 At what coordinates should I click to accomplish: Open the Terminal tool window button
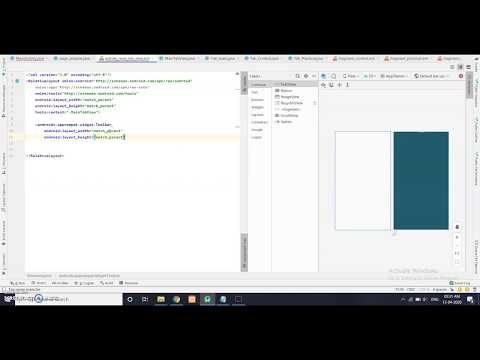pyautogui.click(x=129, y=283)
